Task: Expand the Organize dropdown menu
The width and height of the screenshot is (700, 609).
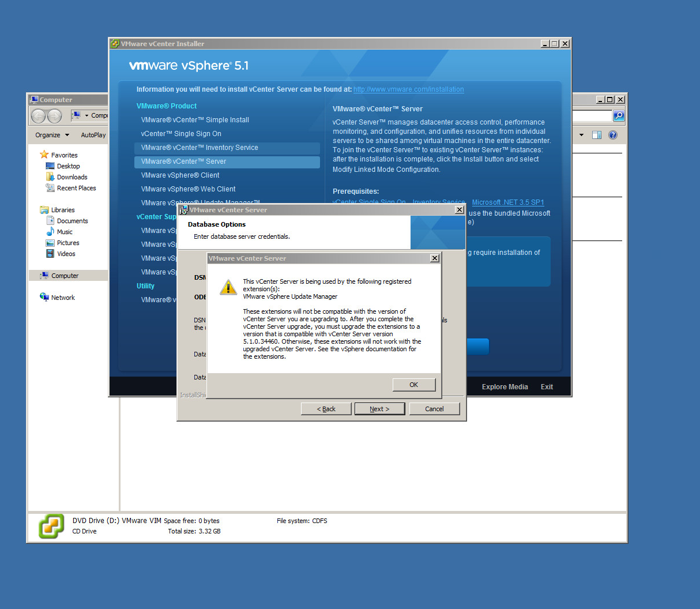Action: click(52, 135)
